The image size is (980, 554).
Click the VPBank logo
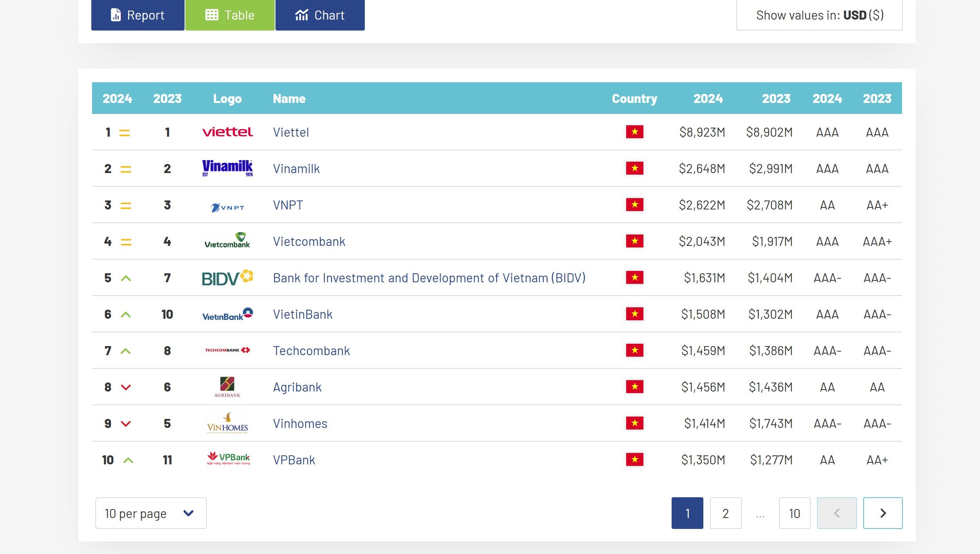pos(228,458)
